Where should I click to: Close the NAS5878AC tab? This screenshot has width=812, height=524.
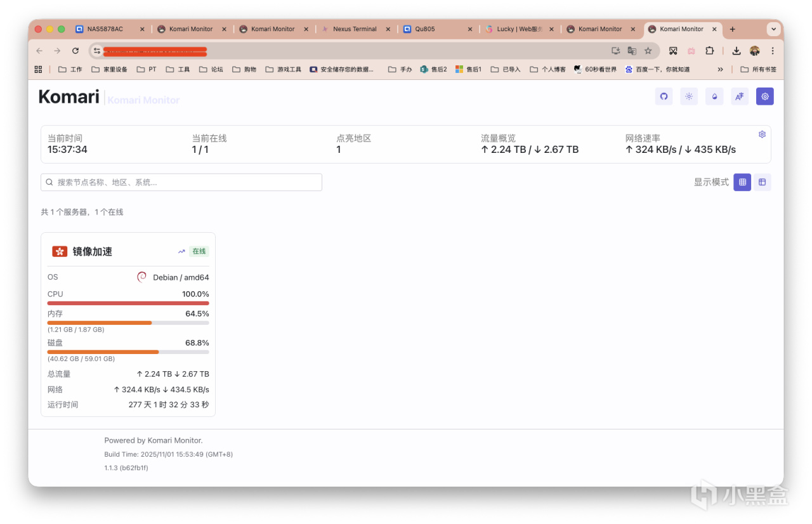(142, 29)
